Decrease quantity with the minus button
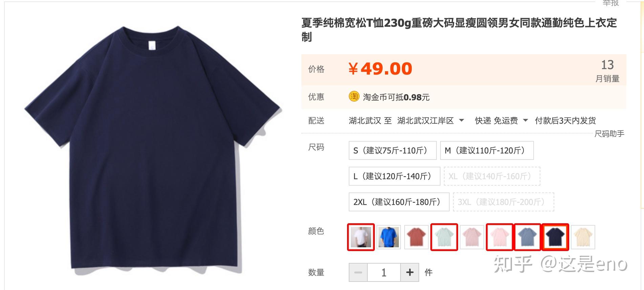The width and height of the screenshot is (644, 290). (x=358, y=272)
